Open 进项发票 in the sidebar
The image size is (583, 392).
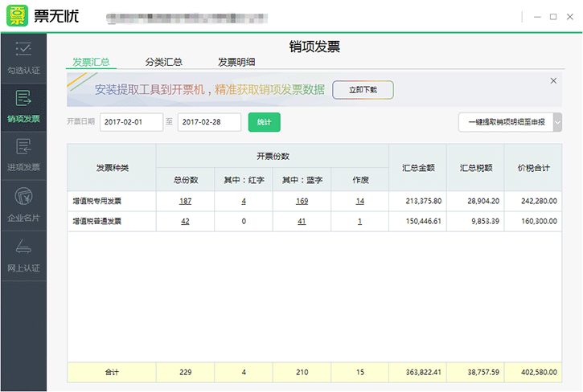click(23, 156)
